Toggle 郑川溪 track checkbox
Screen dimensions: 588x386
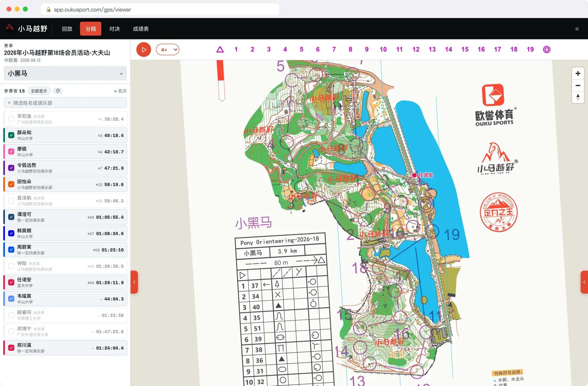coord(11,348)
